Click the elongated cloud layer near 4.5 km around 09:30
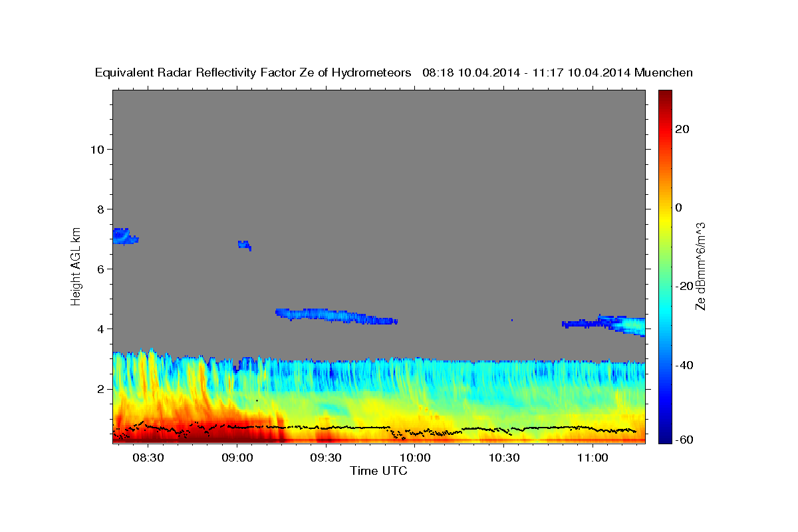This screenshot has width=798, height=532. 336,316
